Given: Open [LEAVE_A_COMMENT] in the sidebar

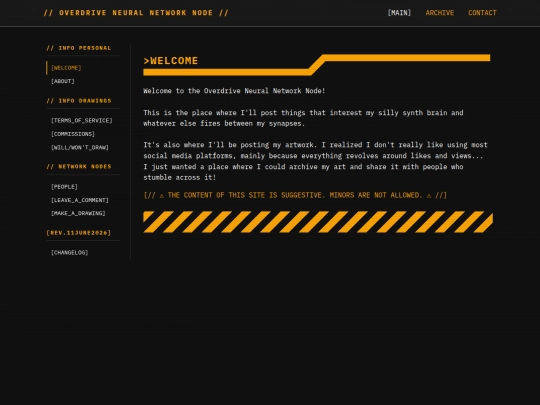Looking at the screenshot, I should coord(80,200).
